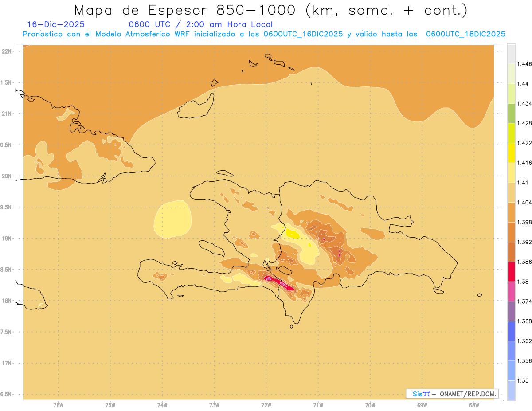
Task: Click the colorbar value "1.416"
Action: [x=524, y=163]
